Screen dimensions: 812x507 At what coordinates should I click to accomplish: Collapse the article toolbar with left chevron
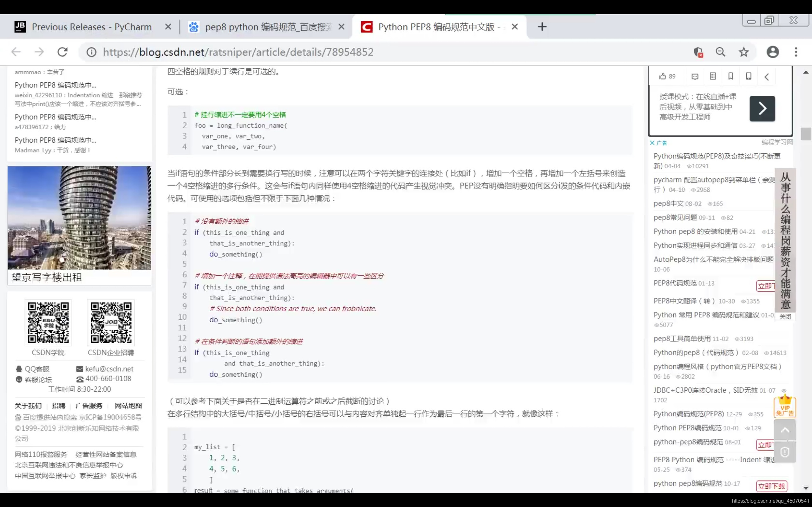pyautogui.click(x=767, y=77)
